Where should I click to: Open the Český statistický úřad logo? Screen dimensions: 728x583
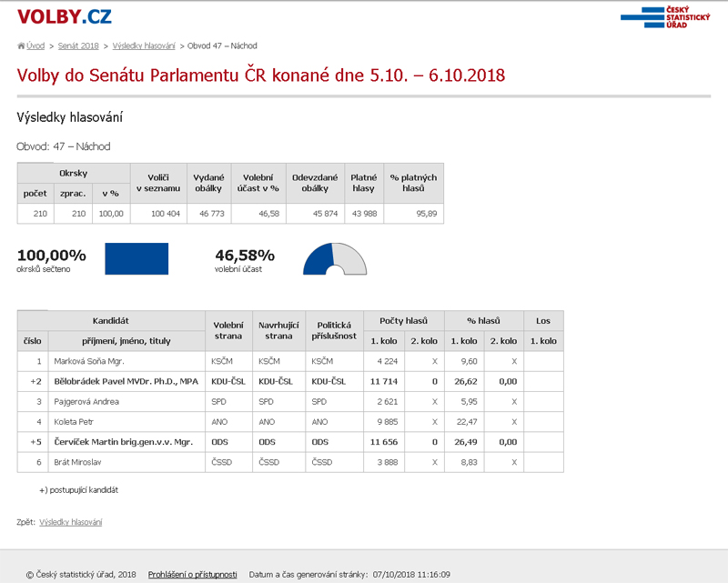pyautogui.click(x=665, y=17)
